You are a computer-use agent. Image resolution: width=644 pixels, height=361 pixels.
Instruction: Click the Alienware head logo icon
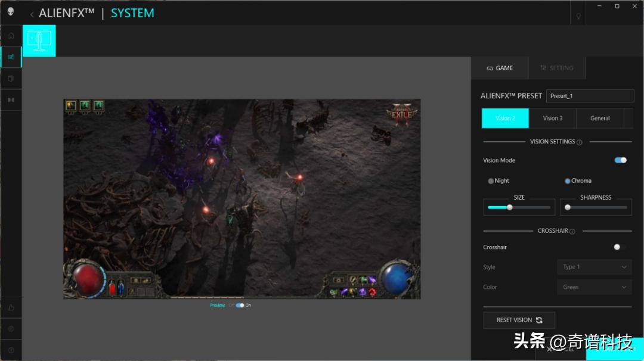point(11,11)
